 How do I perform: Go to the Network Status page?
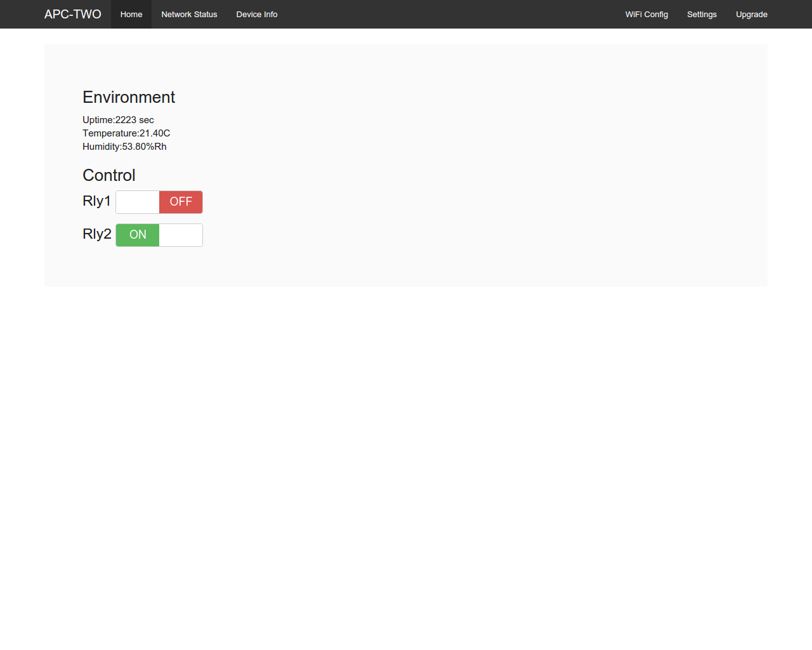tap(189, 14)
